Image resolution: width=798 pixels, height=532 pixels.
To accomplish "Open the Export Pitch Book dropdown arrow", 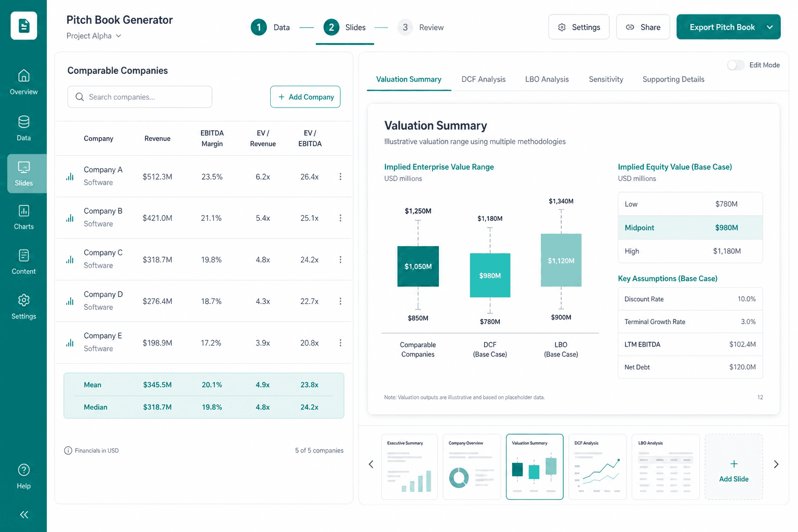I will click(x=770, y=27).
